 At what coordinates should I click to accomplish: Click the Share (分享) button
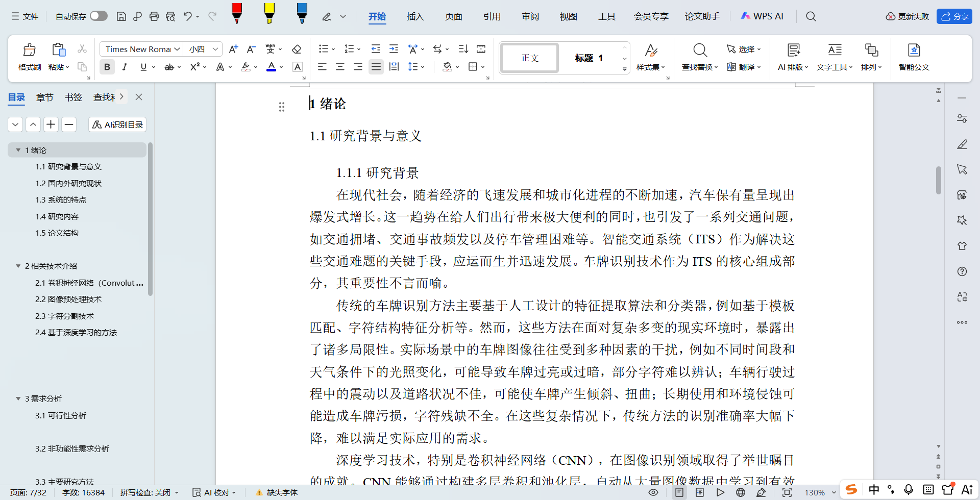tap(954, 16)
